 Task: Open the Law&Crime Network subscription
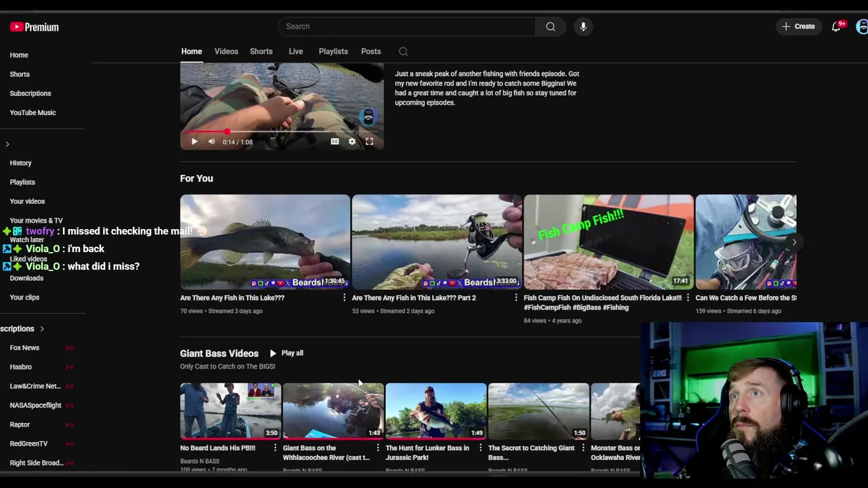pyautogui.click(x=35, y=386)
